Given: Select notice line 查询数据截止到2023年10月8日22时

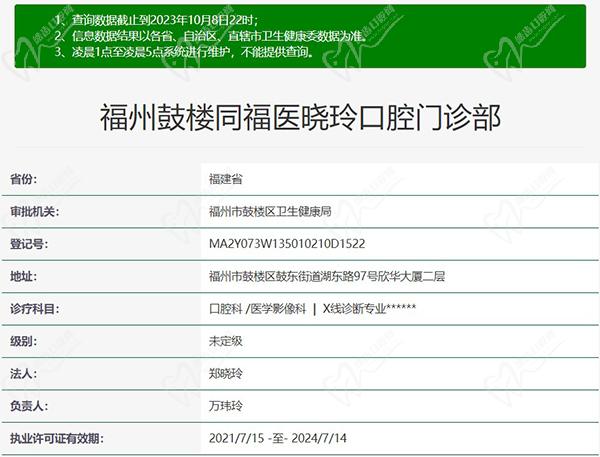Looking at the screenshot, I should 156,19.
